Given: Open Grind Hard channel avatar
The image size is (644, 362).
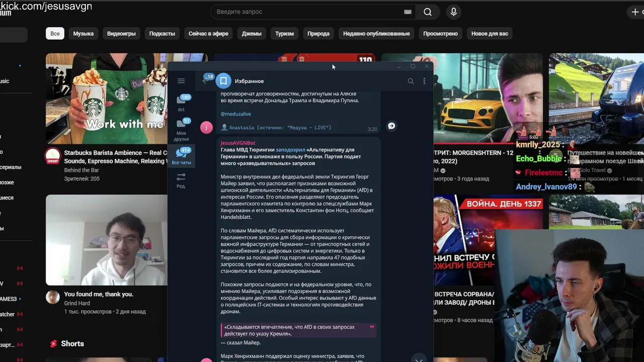Looking at the screenshot, I should 53,297.
